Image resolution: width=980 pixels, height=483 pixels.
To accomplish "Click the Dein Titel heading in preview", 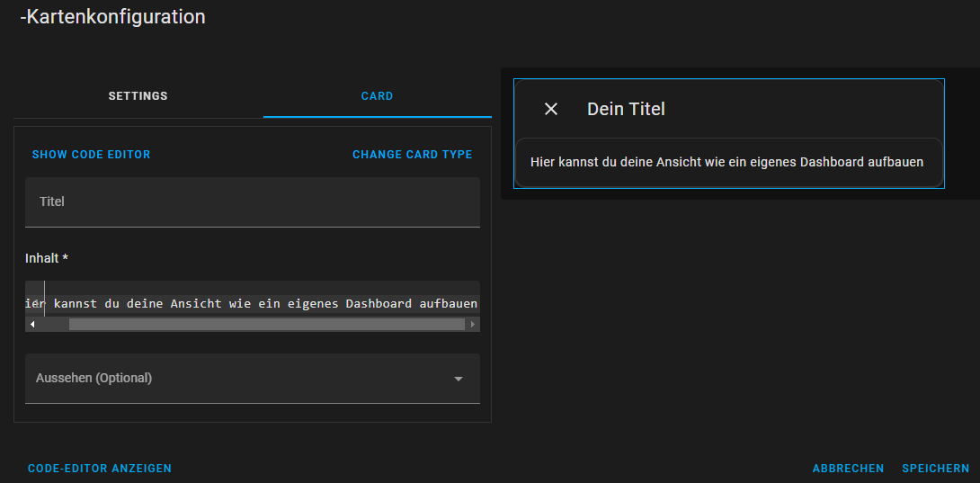I will coord(626,110).
